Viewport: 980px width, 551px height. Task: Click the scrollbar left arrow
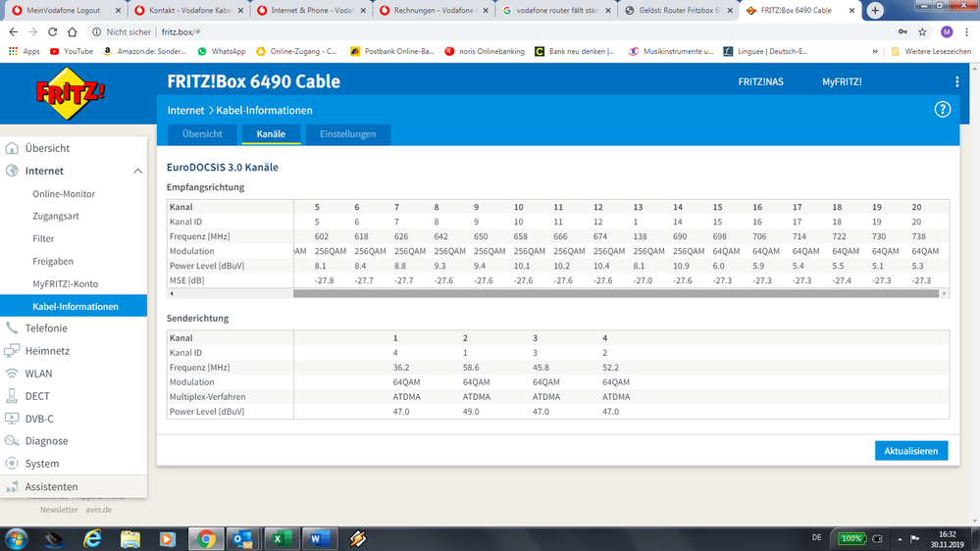[172, 293]
